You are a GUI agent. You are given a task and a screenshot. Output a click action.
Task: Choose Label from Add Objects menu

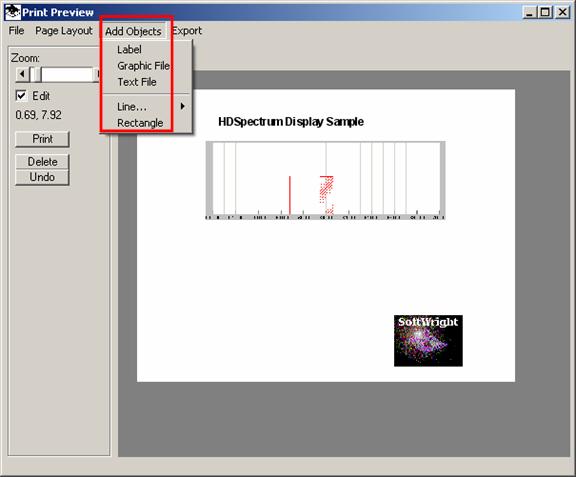click(129, 49)
